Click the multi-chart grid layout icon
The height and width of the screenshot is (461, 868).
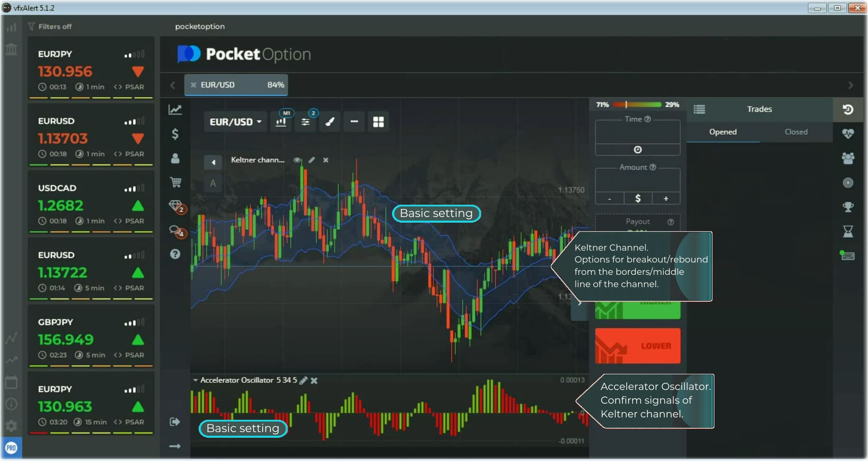378,122
